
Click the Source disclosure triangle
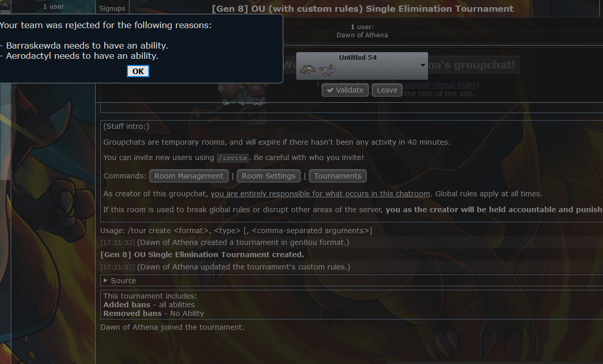[x=105, y=281]
